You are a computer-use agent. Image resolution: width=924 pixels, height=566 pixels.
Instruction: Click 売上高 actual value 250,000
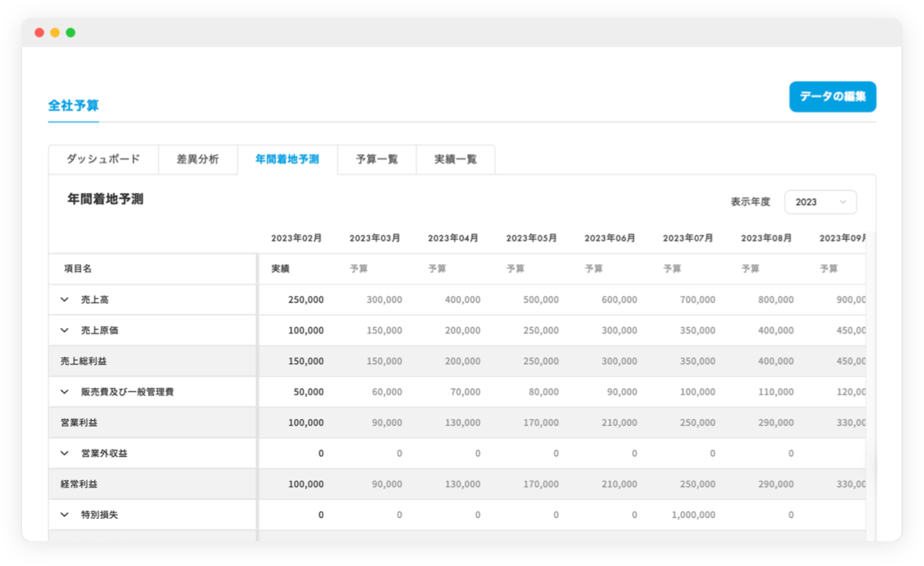tap(306, 300)
